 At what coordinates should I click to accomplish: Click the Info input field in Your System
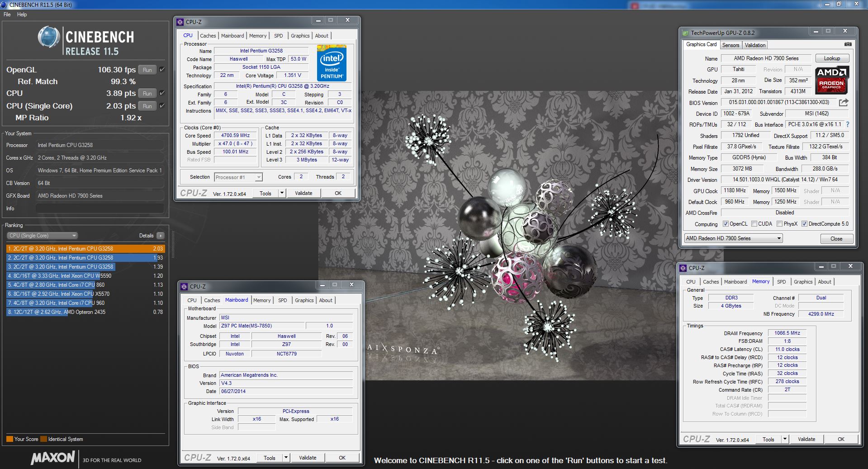coord(100,208)
